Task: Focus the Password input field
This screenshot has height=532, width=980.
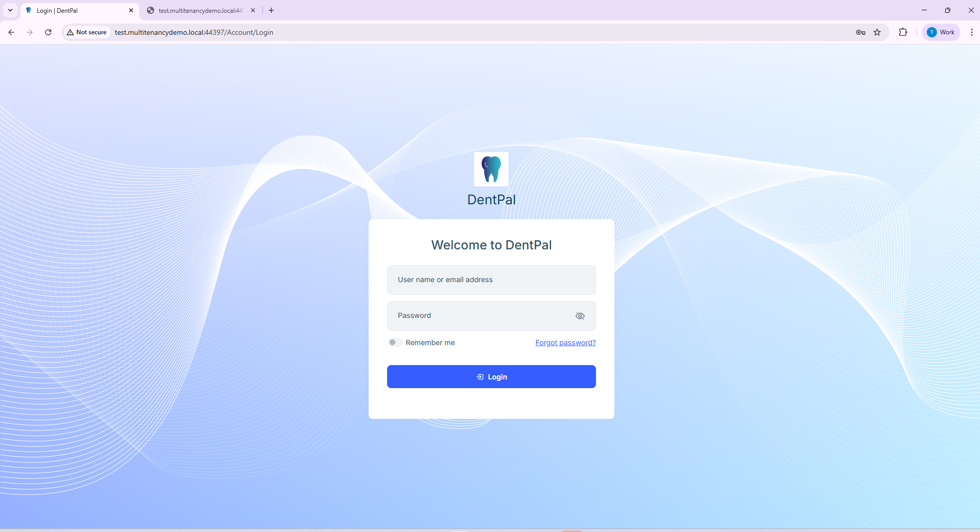Action: tap(492, 316)
